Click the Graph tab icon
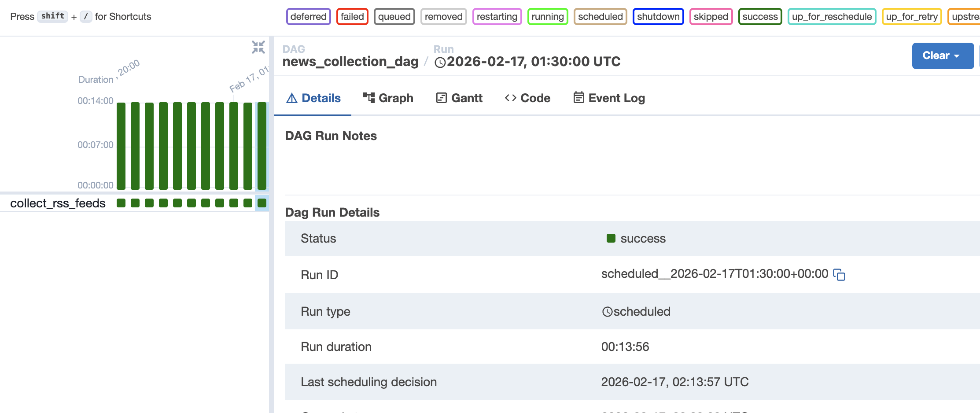This screenshot has width=980, height=413. coord(368,98)
